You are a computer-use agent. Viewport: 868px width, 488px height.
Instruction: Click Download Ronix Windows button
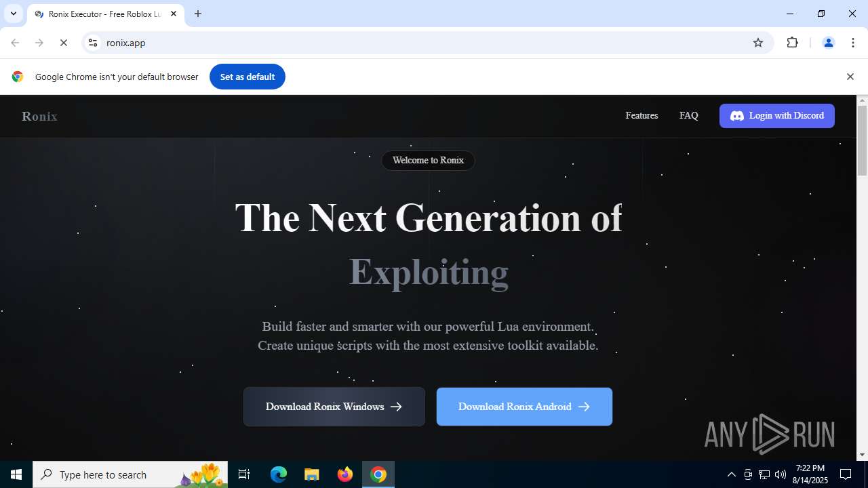(x=334, y=407)
